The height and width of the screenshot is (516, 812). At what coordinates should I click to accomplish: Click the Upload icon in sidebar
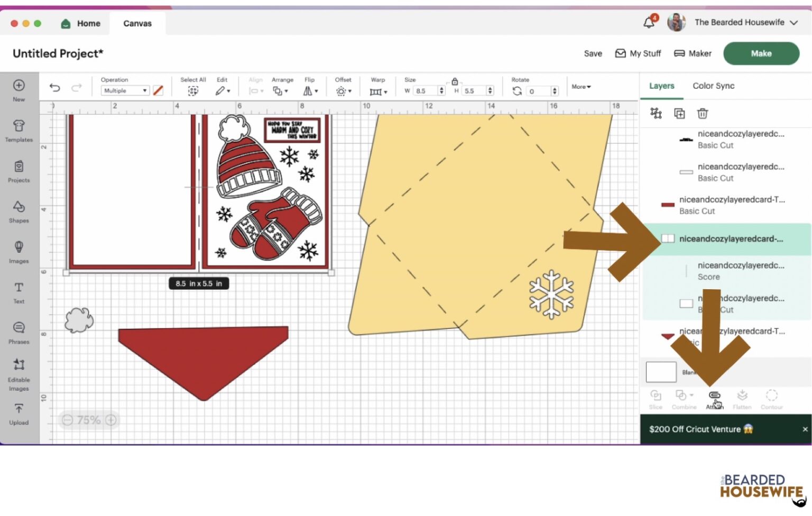pos(19,413)
